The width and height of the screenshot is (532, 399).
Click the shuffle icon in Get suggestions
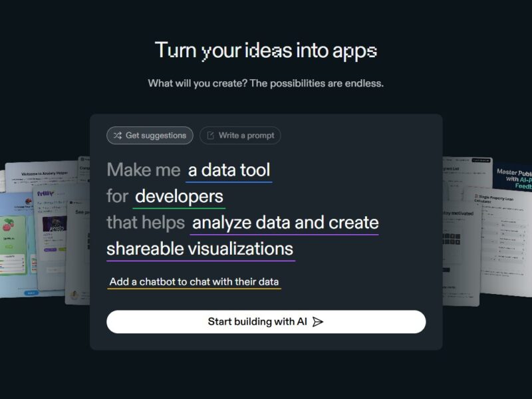point(118,136)
